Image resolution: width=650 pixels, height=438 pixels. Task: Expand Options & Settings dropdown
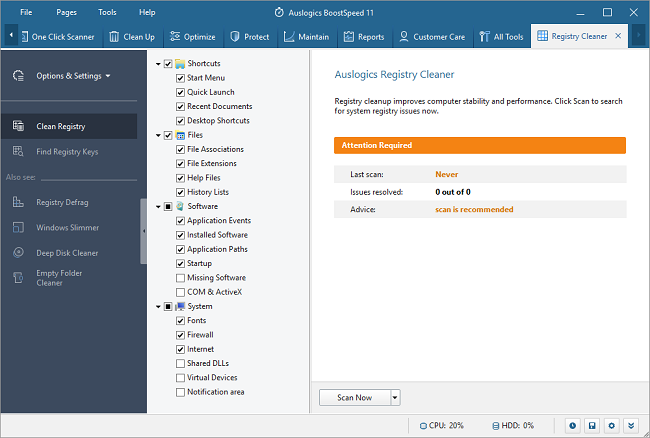pos(108,76)
